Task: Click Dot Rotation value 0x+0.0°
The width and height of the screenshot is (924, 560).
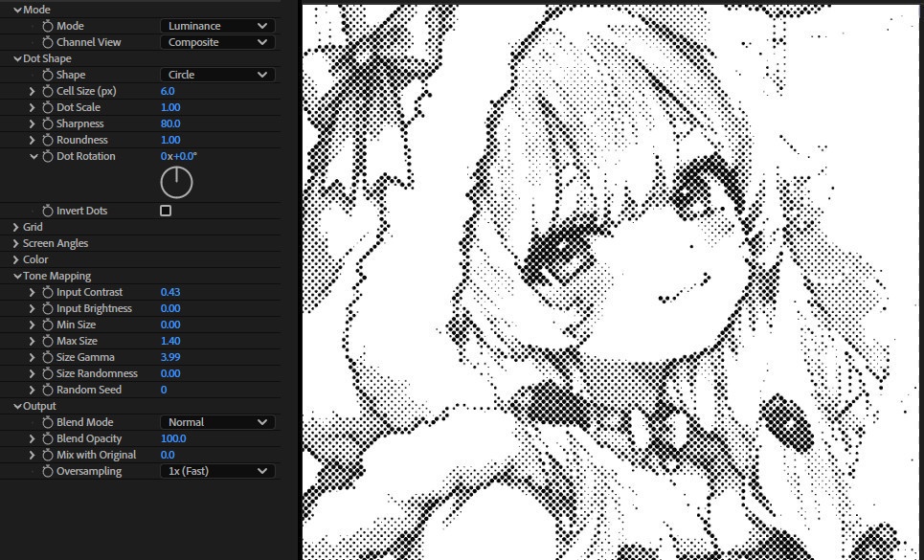Action: coord(178,156)
